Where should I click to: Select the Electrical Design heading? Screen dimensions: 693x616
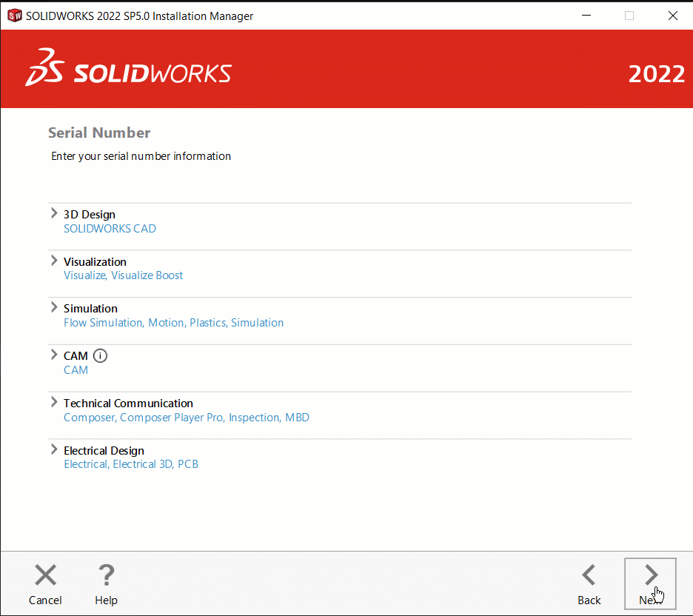tap(104, 450)
